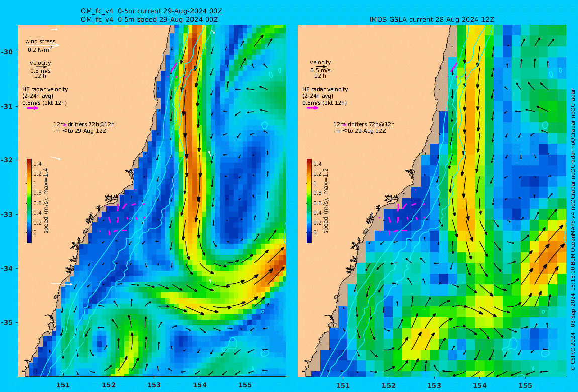
Task: Click the right panel speed color bar
Action: point(309,201)
